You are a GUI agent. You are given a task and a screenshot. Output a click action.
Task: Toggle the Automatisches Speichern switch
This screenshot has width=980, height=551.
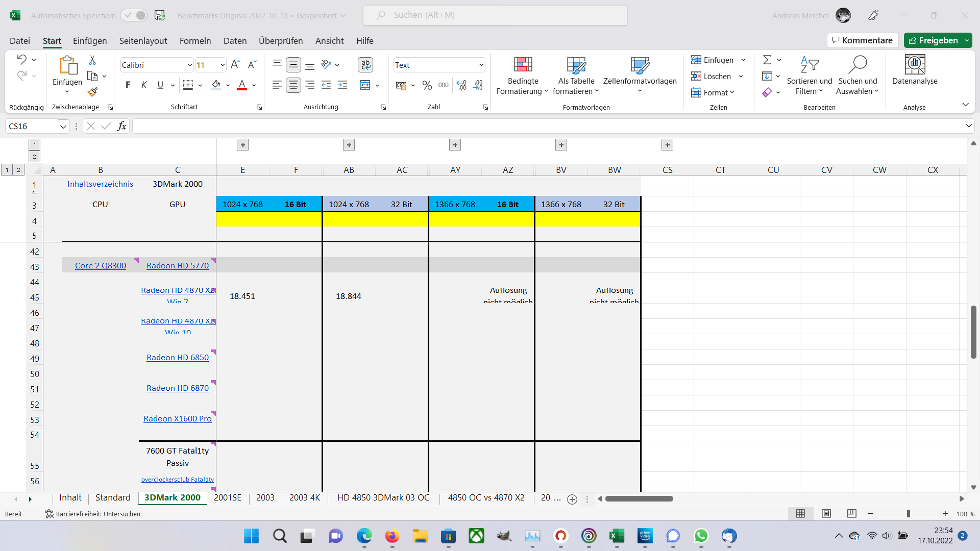pos(134,15)
